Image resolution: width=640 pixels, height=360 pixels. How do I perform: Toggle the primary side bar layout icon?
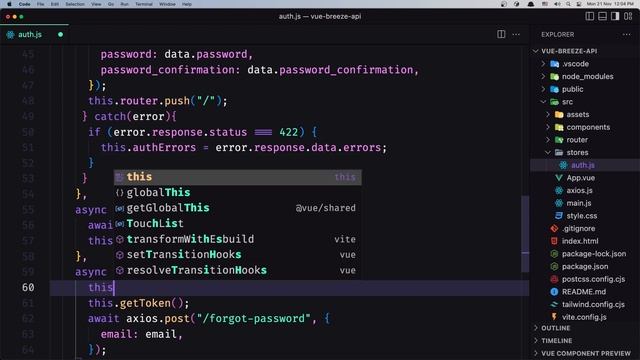tap(589, 16)
